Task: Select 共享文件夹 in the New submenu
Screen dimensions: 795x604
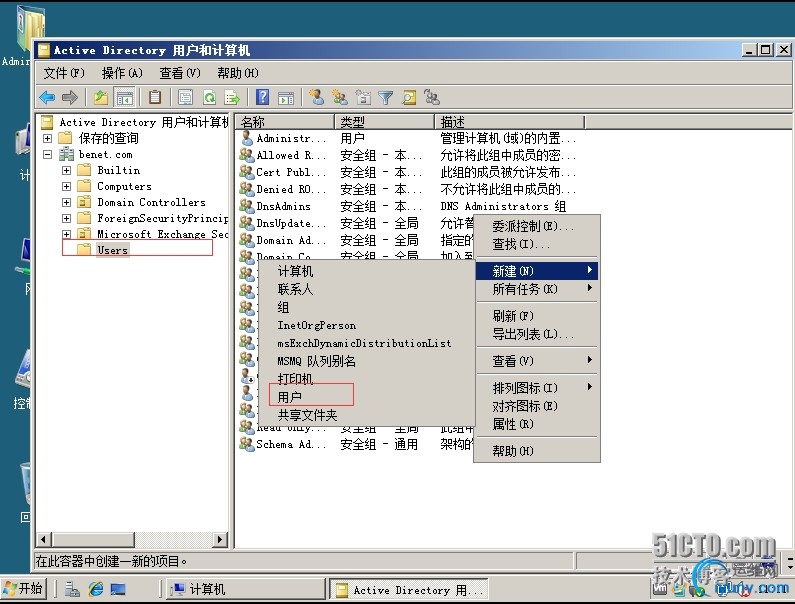Action: pos(367,415)
